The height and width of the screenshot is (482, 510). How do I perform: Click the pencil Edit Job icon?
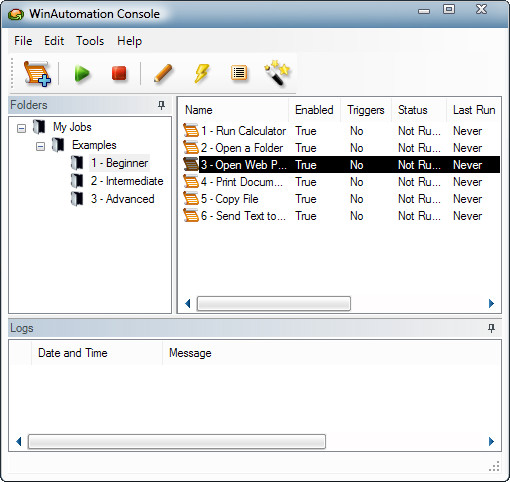(x=163, y=73)
